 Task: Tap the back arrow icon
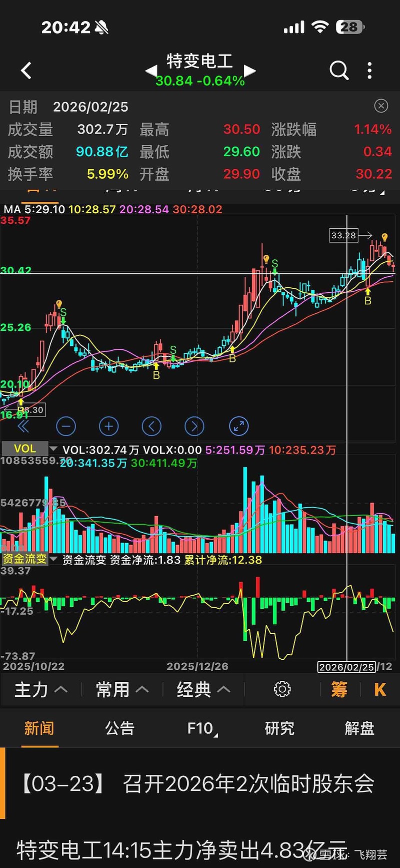[x=26, y=71]
